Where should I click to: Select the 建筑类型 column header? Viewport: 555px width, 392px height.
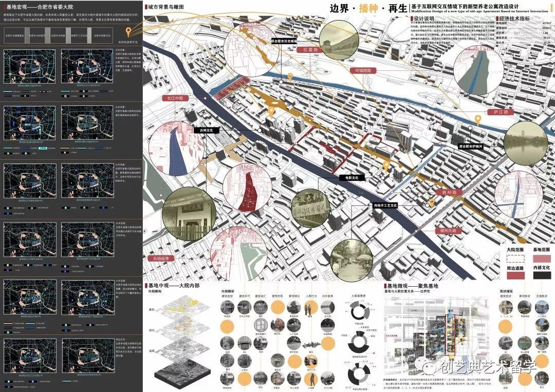227,296
